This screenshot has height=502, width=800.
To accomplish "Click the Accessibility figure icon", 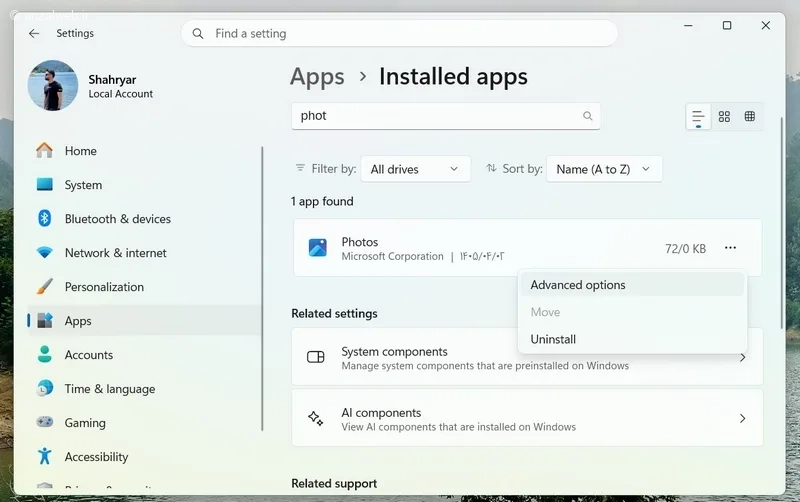I will coord(44,456).
